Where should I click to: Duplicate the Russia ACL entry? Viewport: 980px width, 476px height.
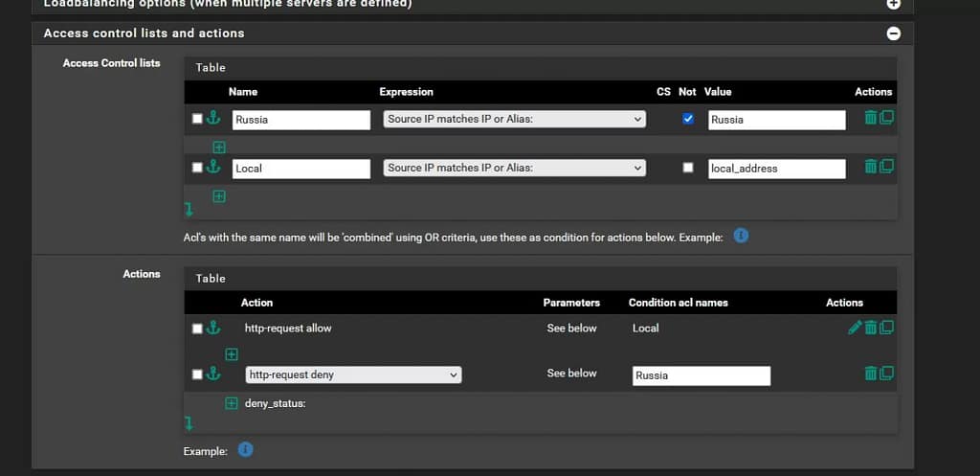(x=886, y=118)
